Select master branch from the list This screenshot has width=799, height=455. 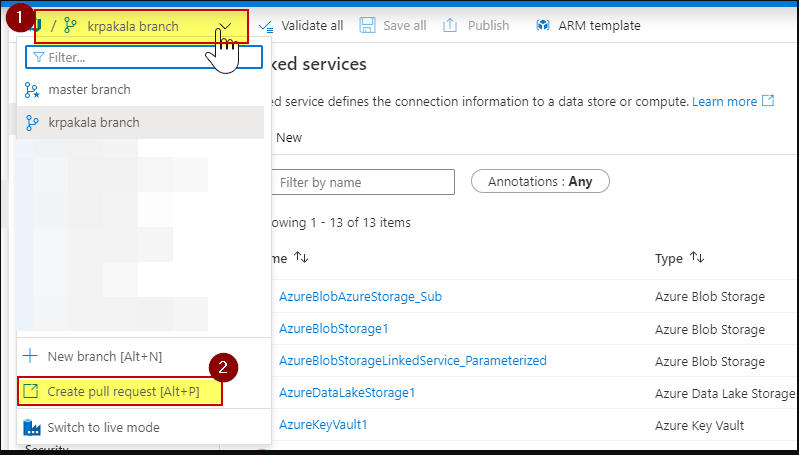(x=140, y=90)
